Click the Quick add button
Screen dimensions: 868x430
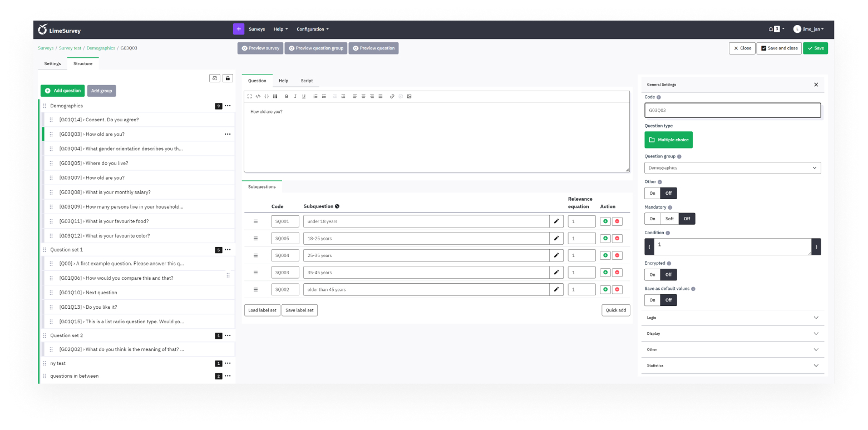pos(615,310)
